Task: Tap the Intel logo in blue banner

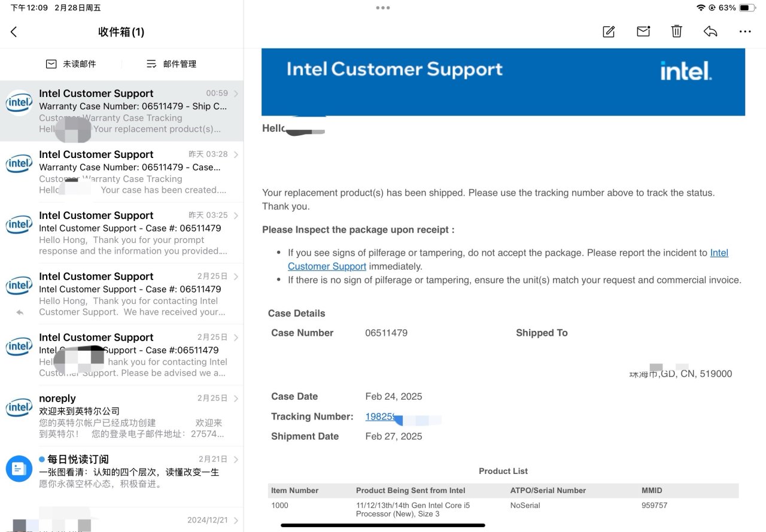Action: pos(686,71)
